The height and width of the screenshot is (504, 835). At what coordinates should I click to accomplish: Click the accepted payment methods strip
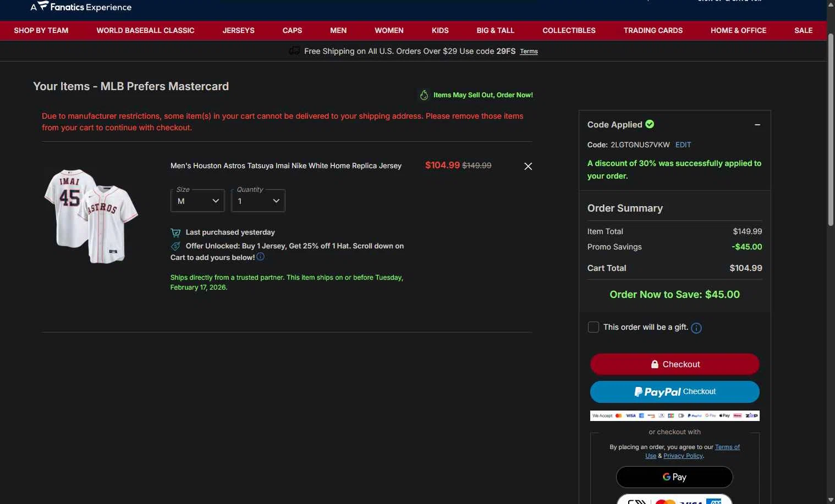tap(675, 416)
